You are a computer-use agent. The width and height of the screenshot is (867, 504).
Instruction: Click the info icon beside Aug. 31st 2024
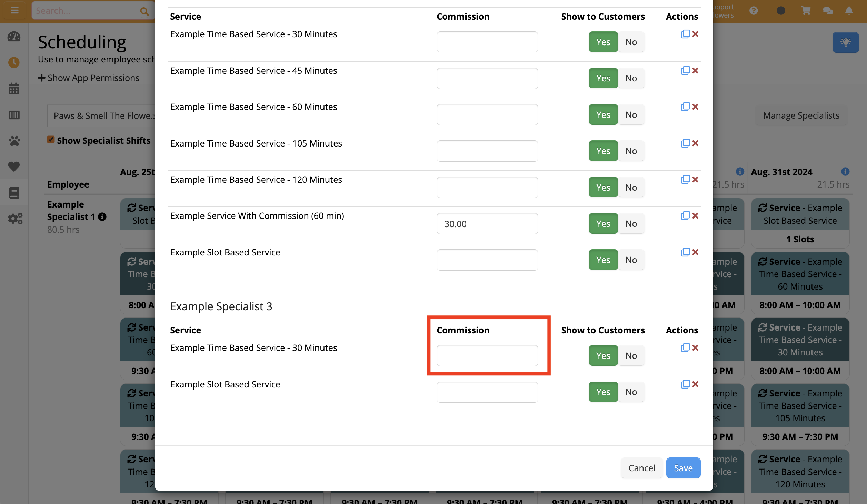click(845, 172)
